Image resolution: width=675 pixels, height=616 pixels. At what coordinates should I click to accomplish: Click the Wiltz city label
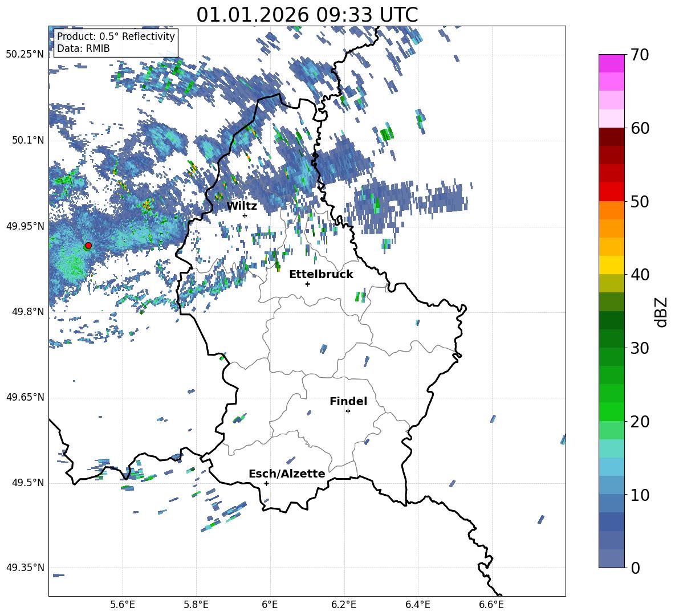pyautogui.click(x=242, y=206)
